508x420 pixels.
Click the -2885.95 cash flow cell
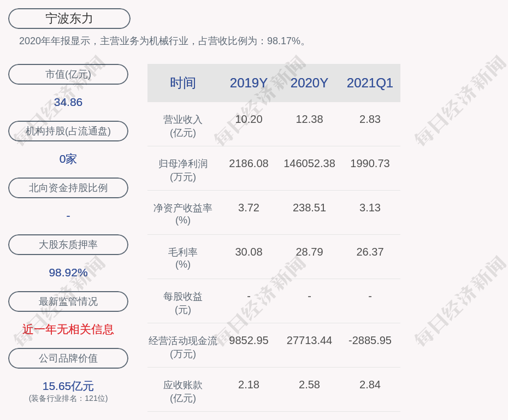pyautogui.click(x=370, y=340)
